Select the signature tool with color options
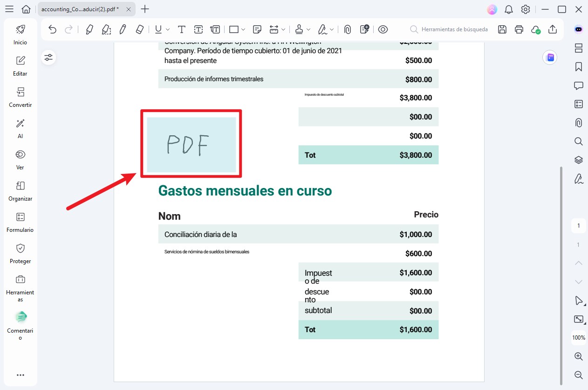This screenshot has height=390, width=588. pyautogui.click(x=322, y=29)
